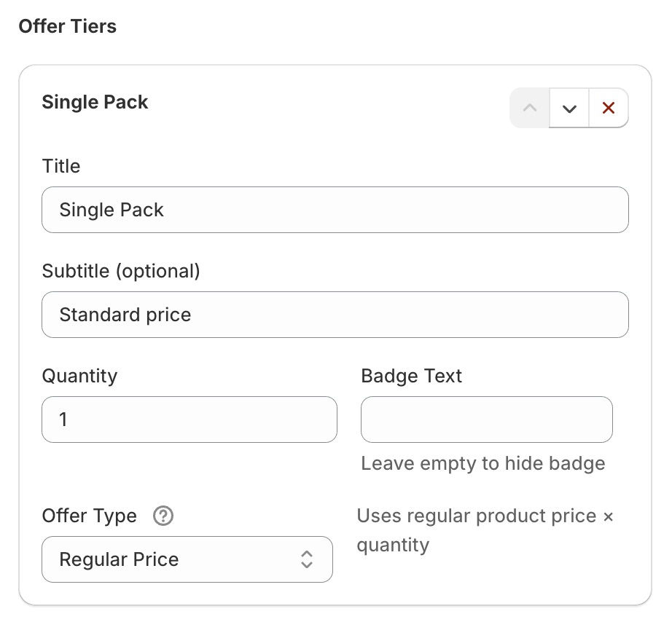Select the Title field containing Single Pack
The image size is (672, 622).
click(x=335, y=210)
